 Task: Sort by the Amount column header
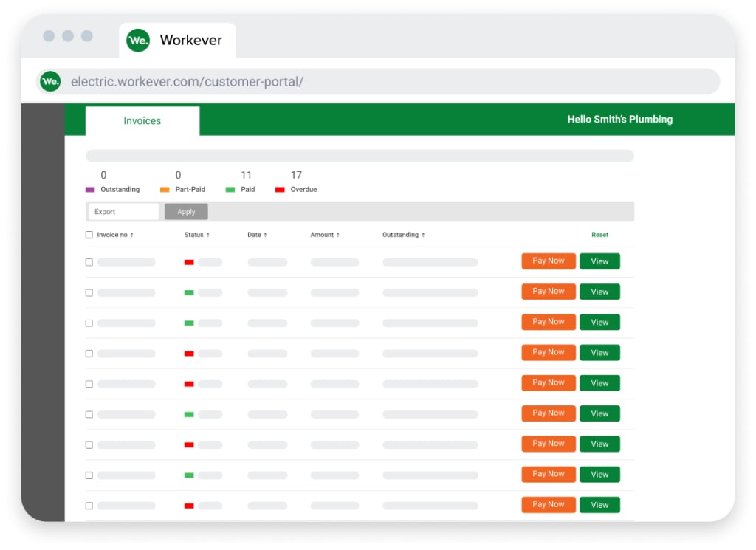(325, 235)
